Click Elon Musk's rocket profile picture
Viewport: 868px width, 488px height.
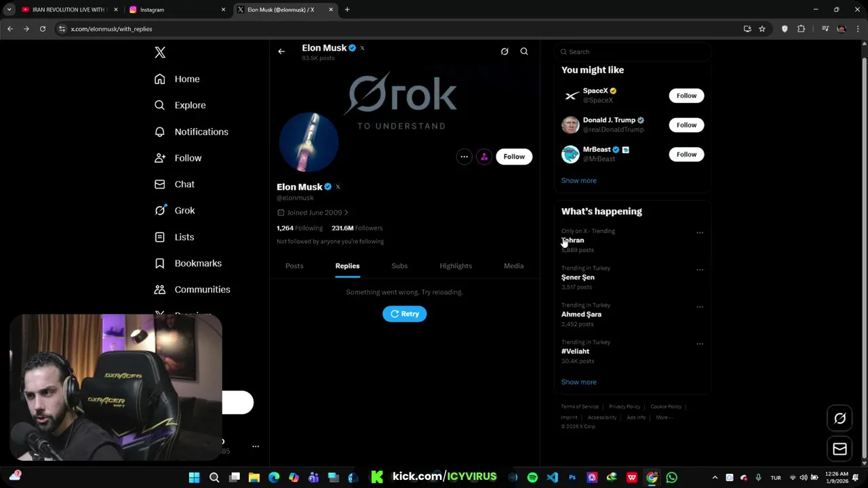point(309,143)
